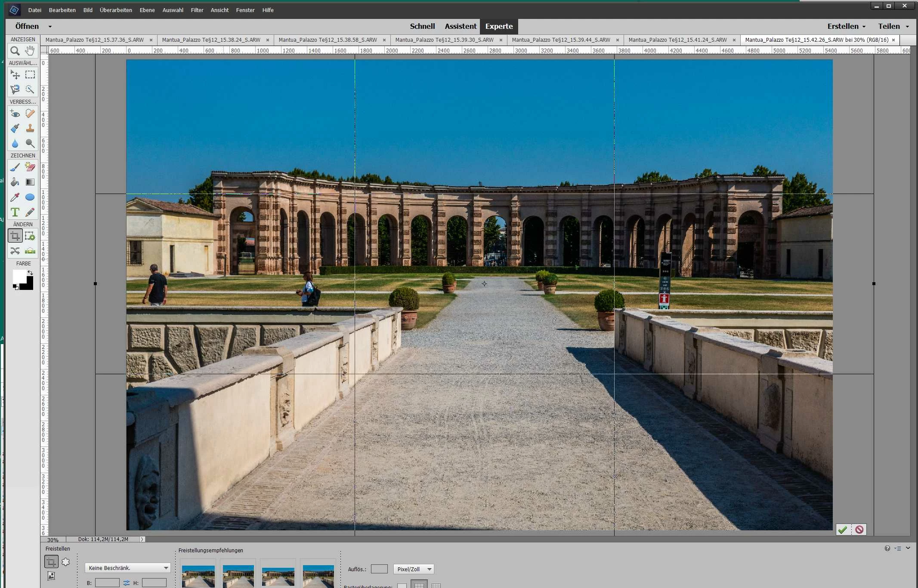Enable rule-of-thirds crop overlay option

click(x=419, y=585)
